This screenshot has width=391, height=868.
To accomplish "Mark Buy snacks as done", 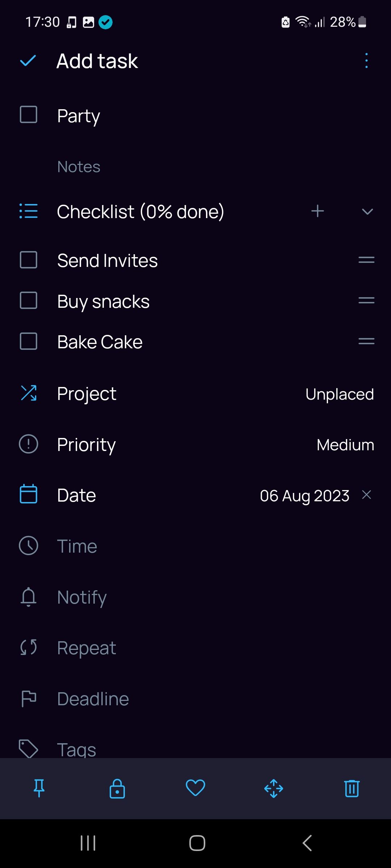I will tap(29, 301).
